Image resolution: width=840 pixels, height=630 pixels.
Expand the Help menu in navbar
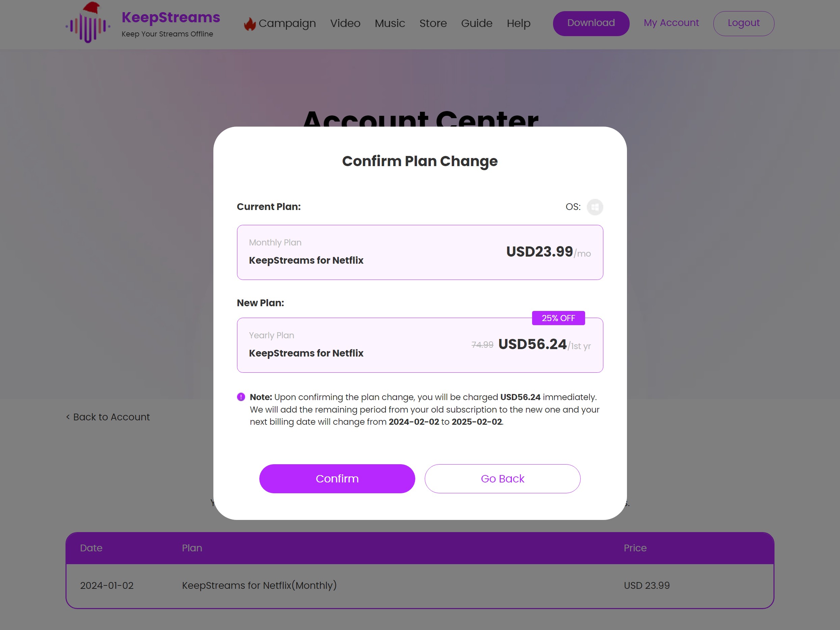pos(519,24)
